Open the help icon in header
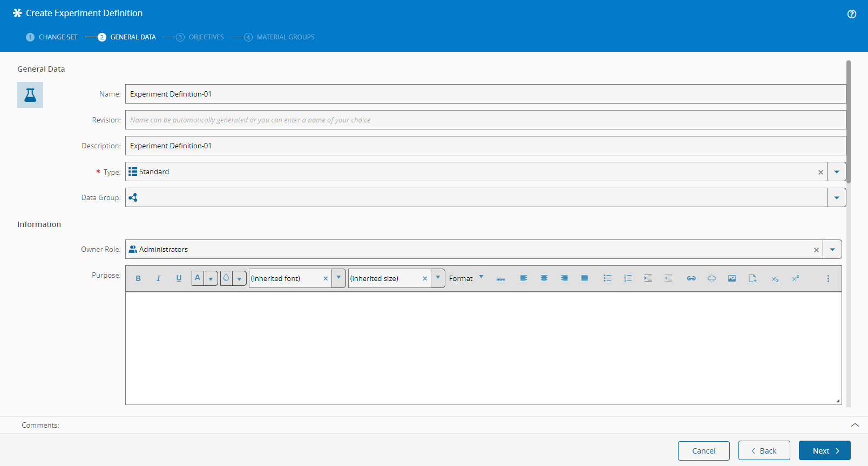 tap(852, 14)
